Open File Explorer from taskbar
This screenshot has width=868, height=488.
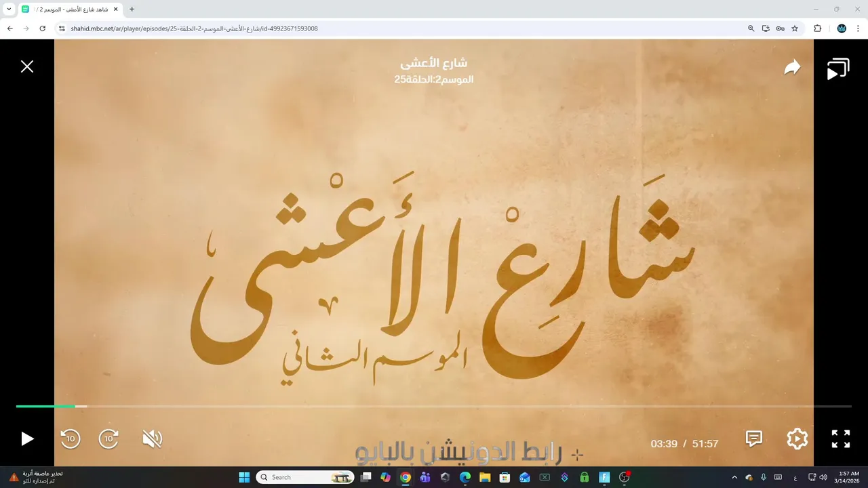485,477
